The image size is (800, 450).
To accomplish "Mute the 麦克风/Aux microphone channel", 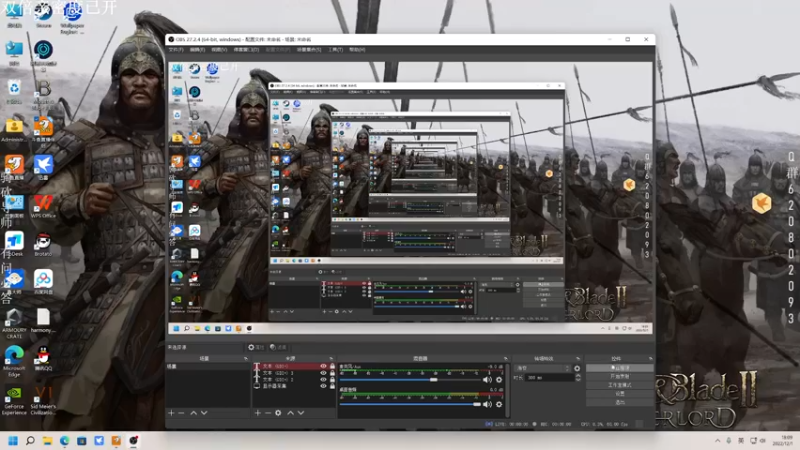I will coord(488,380).
